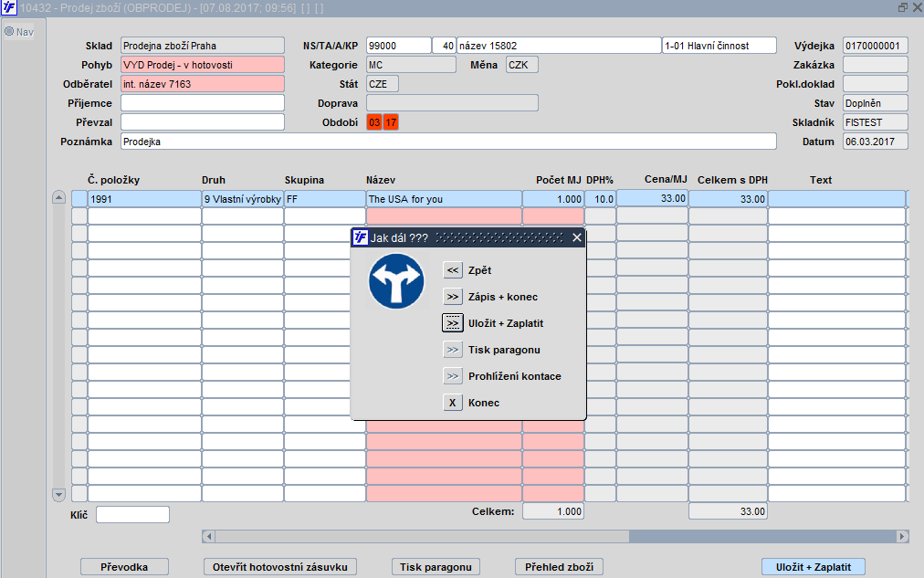
Task: Click the Převodka button
Action: pos(124,567)
